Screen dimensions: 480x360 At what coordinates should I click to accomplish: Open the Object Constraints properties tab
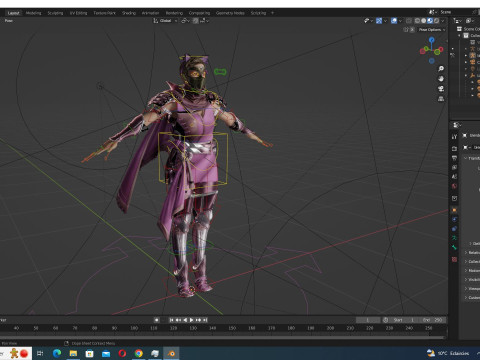[454, 229]
